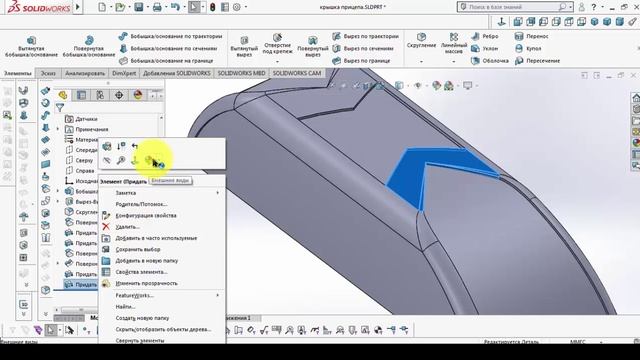Open the Добавления SOLIDWORKS tab
Viewport: 640px width, 360px height.
pyautogui.click(x=176, y=73)
